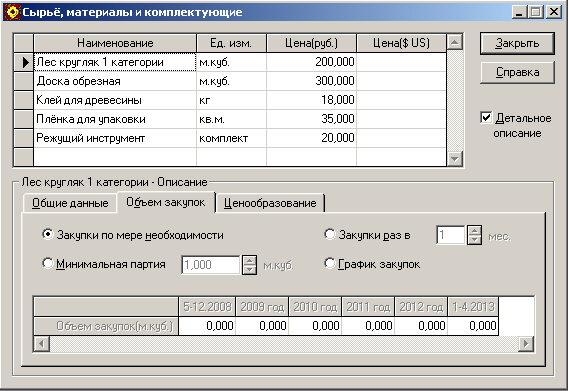Select the Доска обрезная row name
Viewport: 568px width, 391px height.
click(115, 81)
